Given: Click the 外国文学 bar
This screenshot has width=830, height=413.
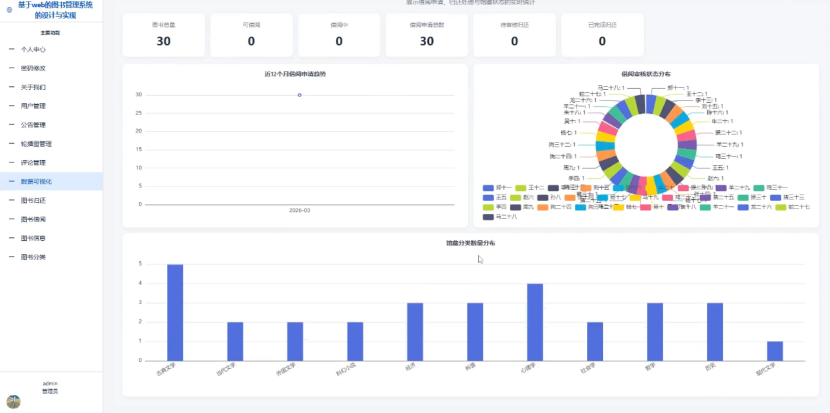Looking at the screenshot, I should point(295,342).
